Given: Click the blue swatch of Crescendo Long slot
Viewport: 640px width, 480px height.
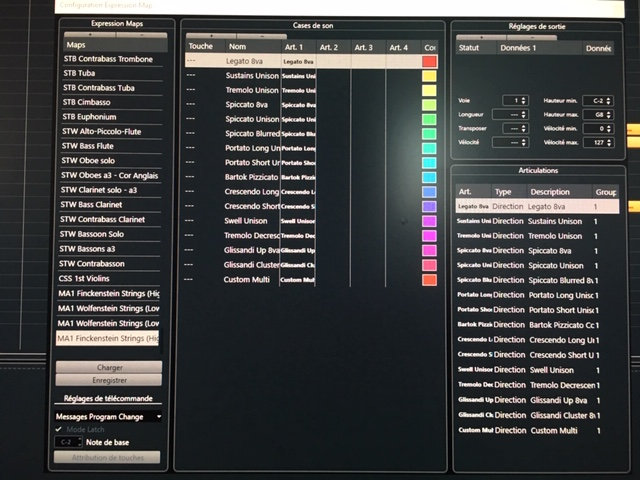Looking at the screenshot, I should click(x=429, y=192).
